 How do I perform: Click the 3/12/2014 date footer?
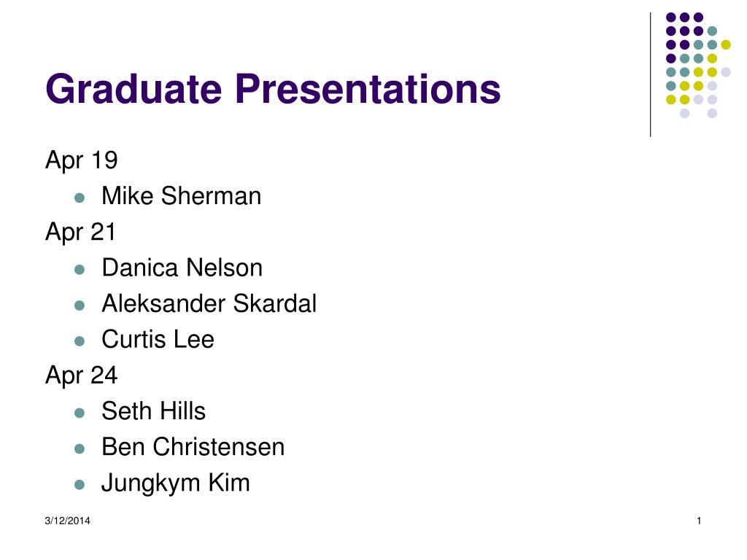coord(68,521)
